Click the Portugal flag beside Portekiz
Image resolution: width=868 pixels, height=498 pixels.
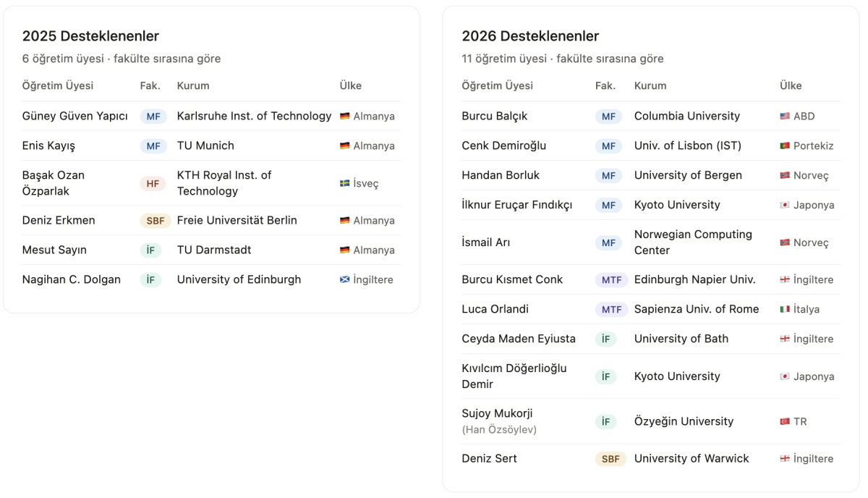pos(785,146)
